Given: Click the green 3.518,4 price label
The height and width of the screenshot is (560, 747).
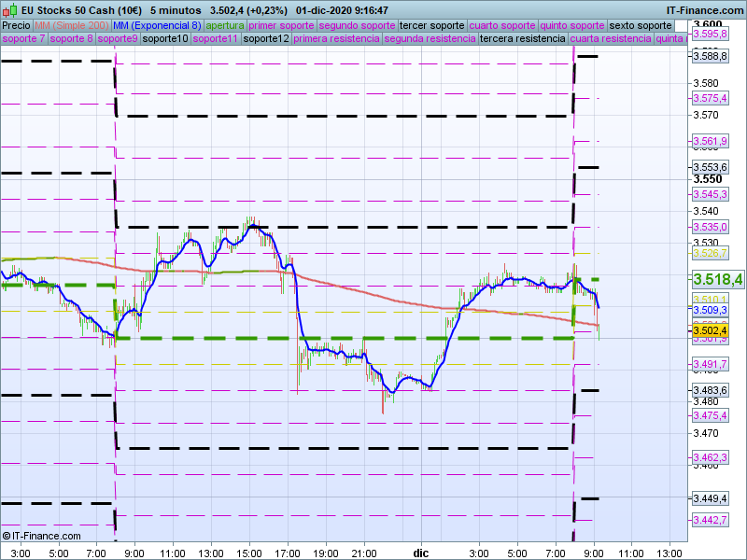Looking at the screenshot, I should pyautogui.click(x=717, y=279).
